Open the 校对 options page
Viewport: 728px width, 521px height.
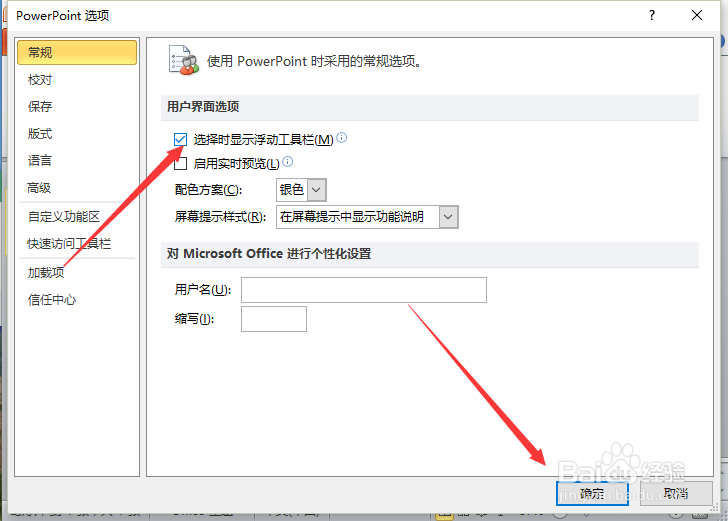click(x=40, y=80)
